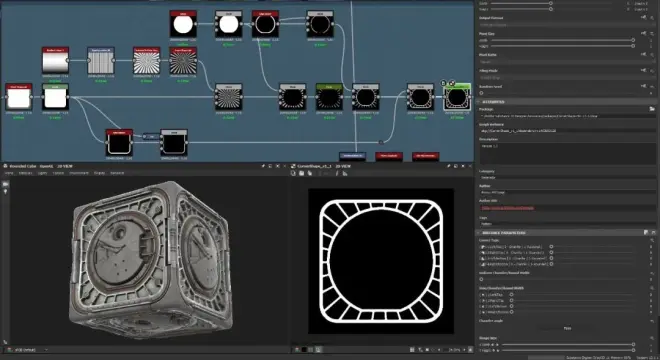Click the Description text field

(567, 153)
